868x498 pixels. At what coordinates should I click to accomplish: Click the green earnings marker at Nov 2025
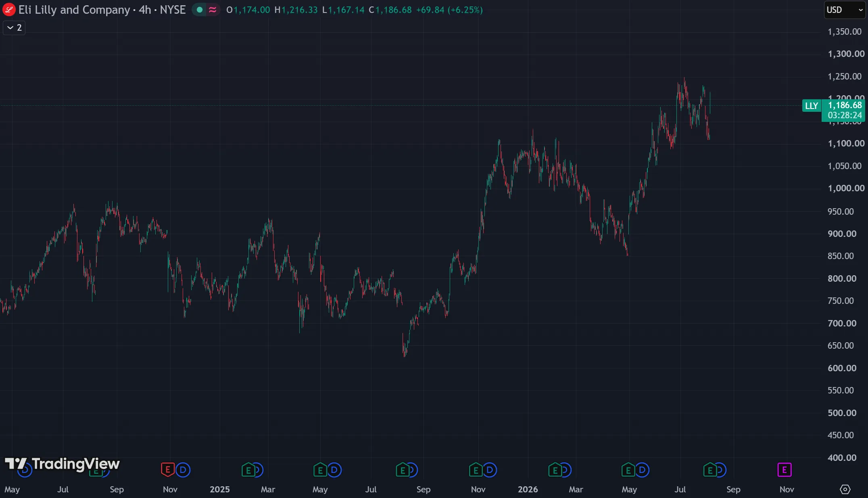coord(476,470)
